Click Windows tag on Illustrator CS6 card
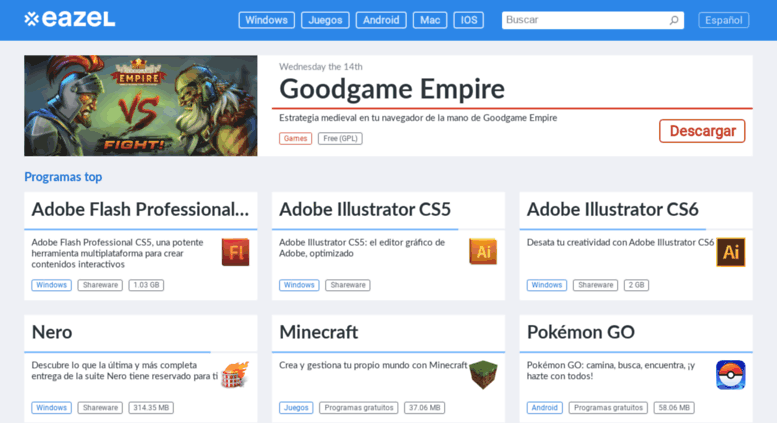 pos(547,285)
